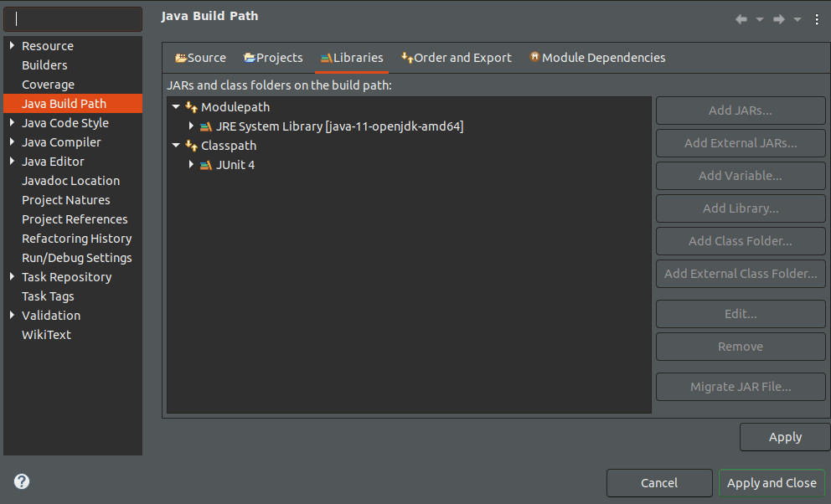The width and height of the screenshot is (831, 504).
Task: Collapse the Modulepath tree node
Action: click(176, 107)
